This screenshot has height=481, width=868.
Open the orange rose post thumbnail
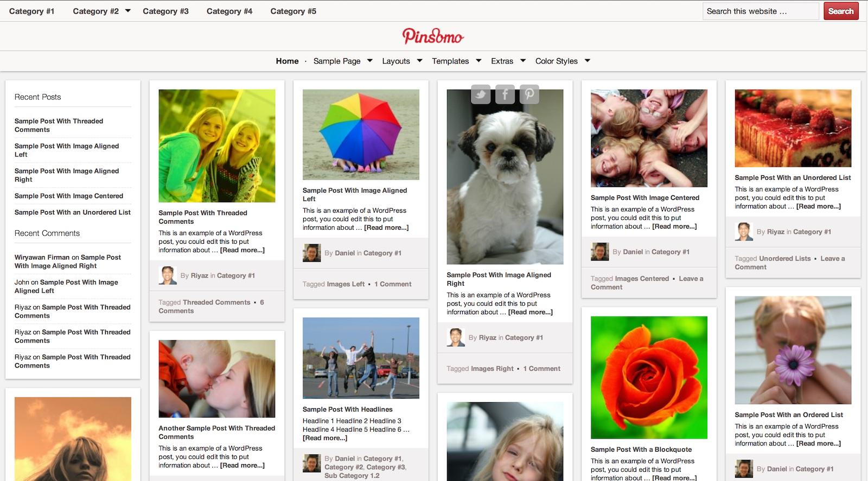tap(649, 377)
